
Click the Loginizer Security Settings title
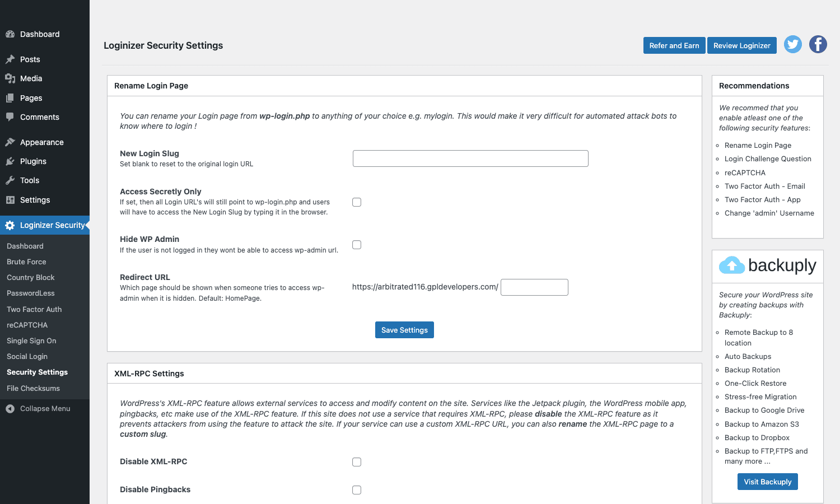pos(164,45)
